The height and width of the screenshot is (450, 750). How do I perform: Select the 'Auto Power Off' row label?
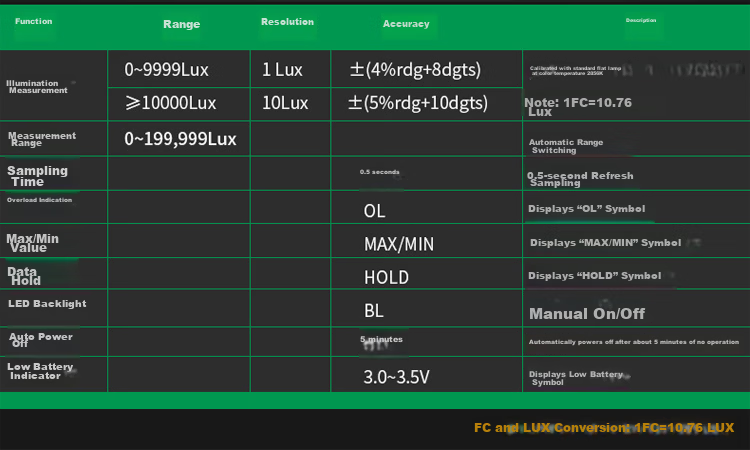[x=41, y=340]
